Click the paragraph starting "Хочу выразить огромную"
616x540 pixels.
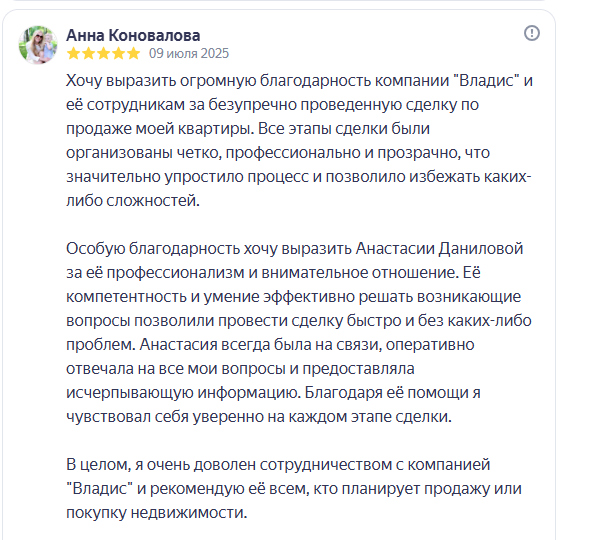point(299,141)
